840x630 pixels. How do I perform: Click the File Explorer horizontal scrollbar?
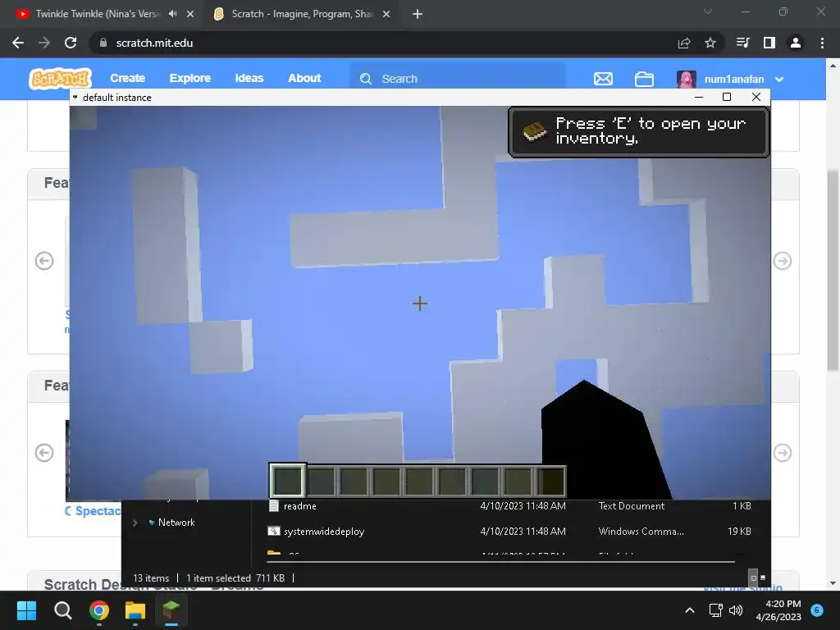[500, 562]
